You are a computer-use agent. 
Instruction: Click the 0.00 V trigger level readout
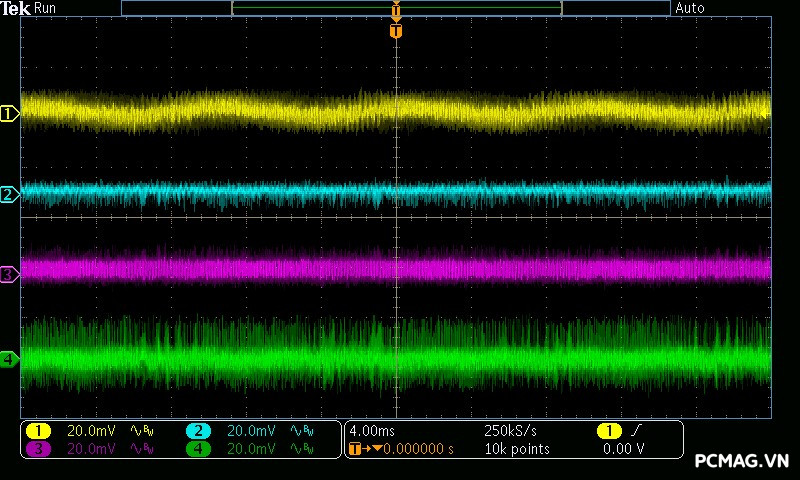[623, 449]
